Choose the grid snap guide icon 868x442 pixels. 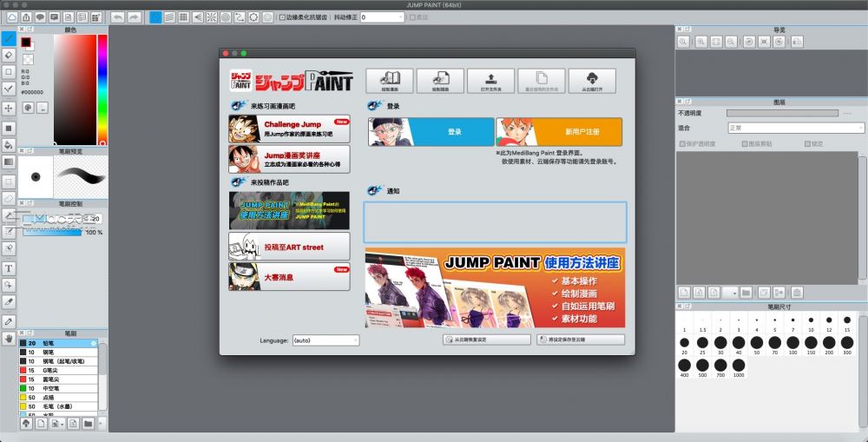(x=183, y=17)
